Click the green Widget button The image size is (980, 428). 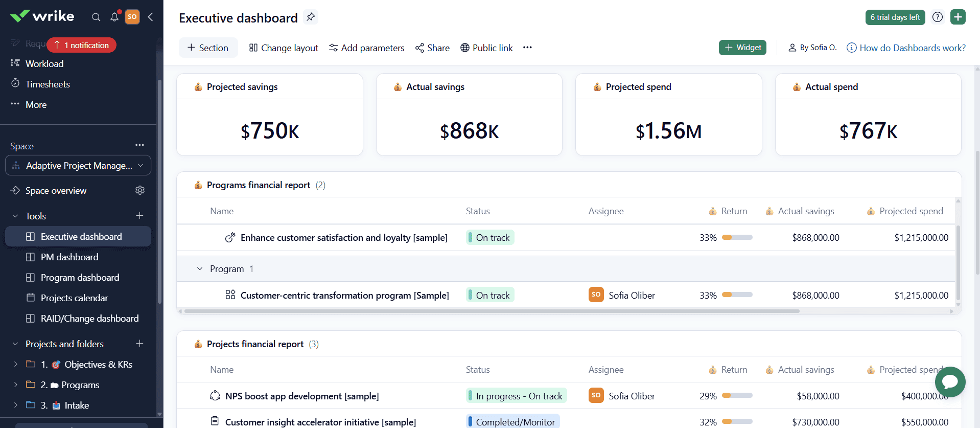[742, 48]
